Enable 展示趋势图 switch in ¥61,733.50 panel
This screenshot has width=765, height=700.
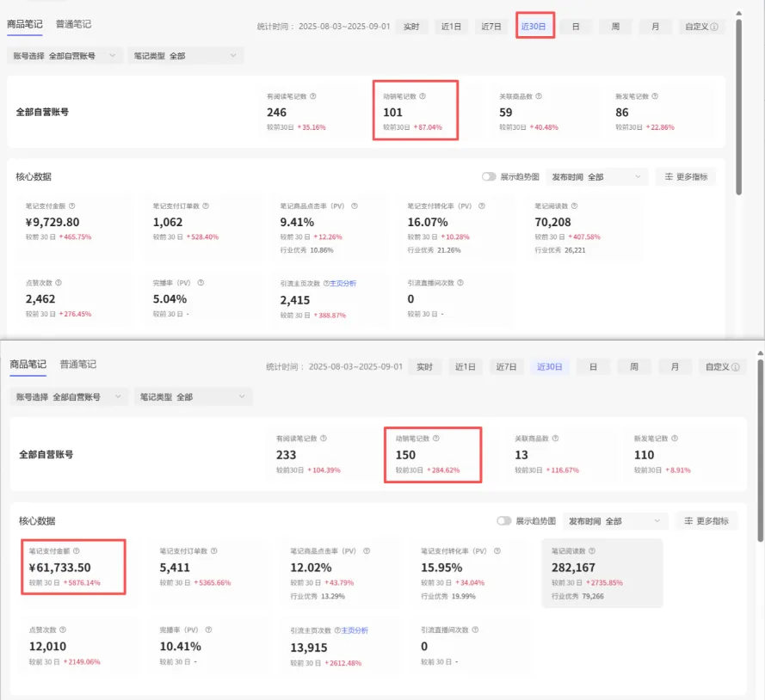tap(504, 521)
